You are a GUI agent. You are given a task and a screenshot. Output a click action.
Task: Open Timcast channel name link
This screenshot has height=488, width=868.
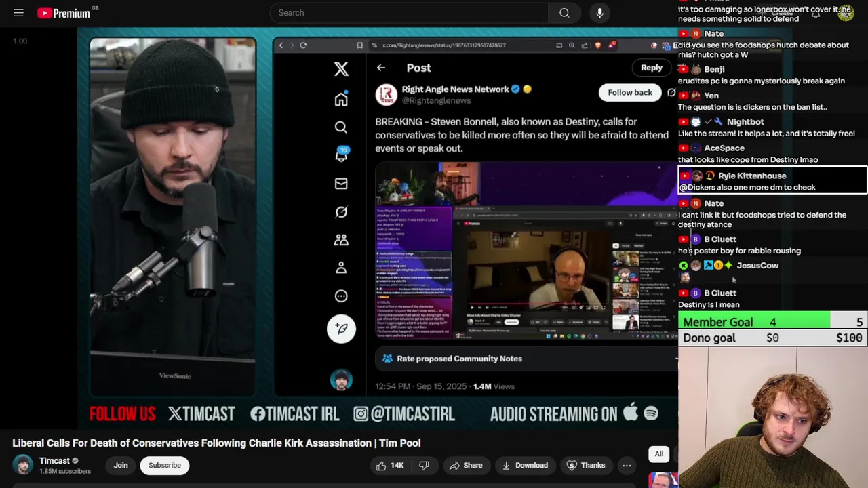point(54,461)
